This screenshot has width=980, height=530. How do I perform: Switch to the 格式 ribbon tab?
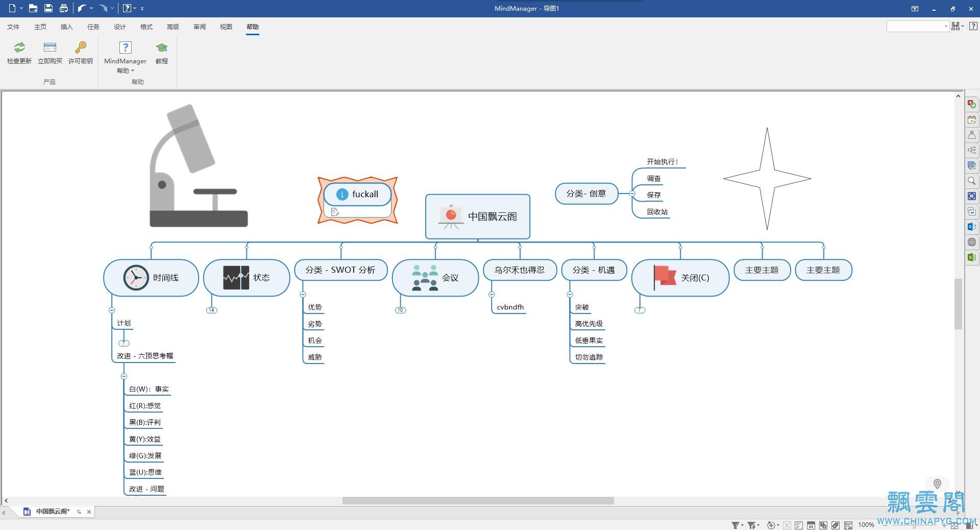pos(146,27)
